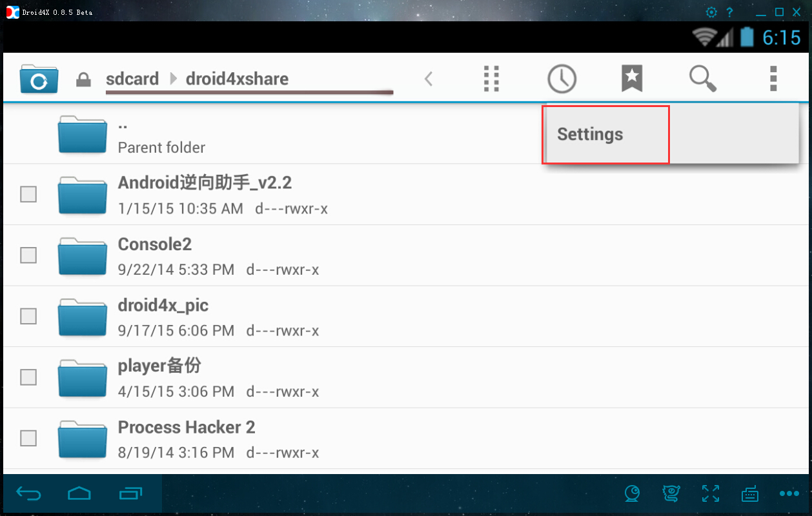812x516 pixels.
Task: Tap the Android back arrow button
Action: click(x=28, y=494)
